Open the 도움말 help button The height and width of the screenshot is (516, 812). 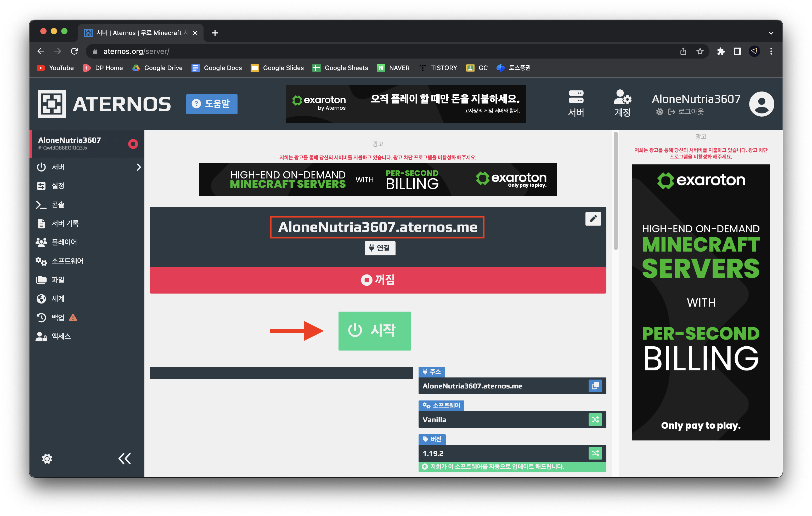pos(211,104)
